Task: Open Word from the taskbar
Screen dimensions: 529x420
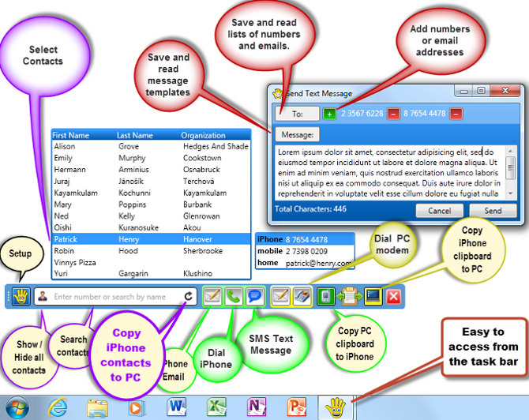Action: click(176, 407)
